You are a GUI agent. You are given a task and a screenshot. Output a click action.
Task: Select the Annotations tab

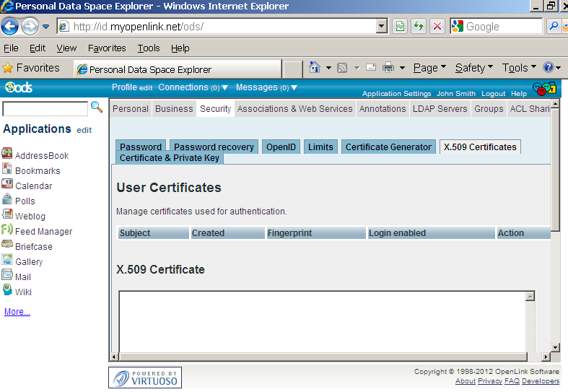coord(383,109)
